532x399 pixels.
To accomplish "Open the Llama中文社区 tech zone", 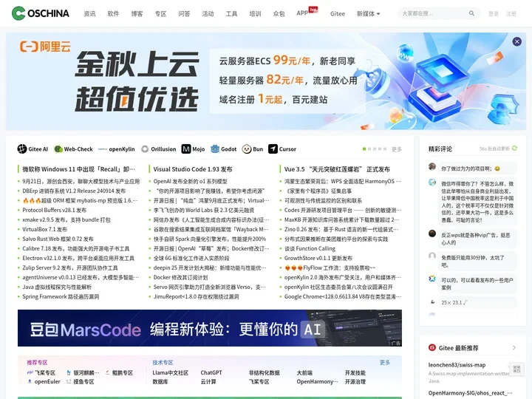I will click(x=171, y=372).
